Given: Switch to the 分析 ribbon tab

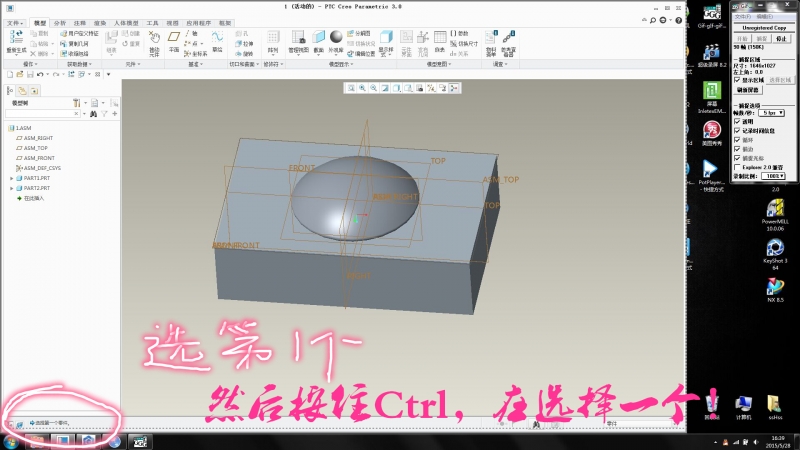Looking at the screenshot, I should [x=60, y=23].
